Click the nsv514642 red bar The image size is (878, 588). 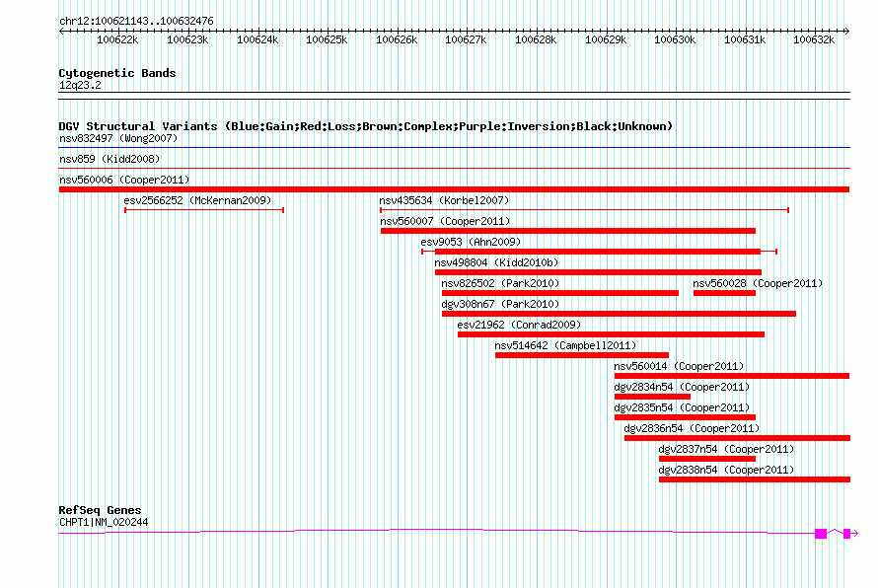pyautogui.click(x=582, y=355)
